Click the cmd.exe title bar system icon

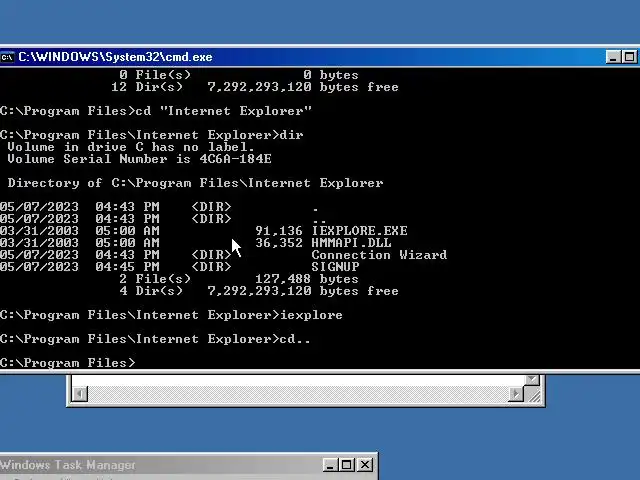(x=7, y=57)
